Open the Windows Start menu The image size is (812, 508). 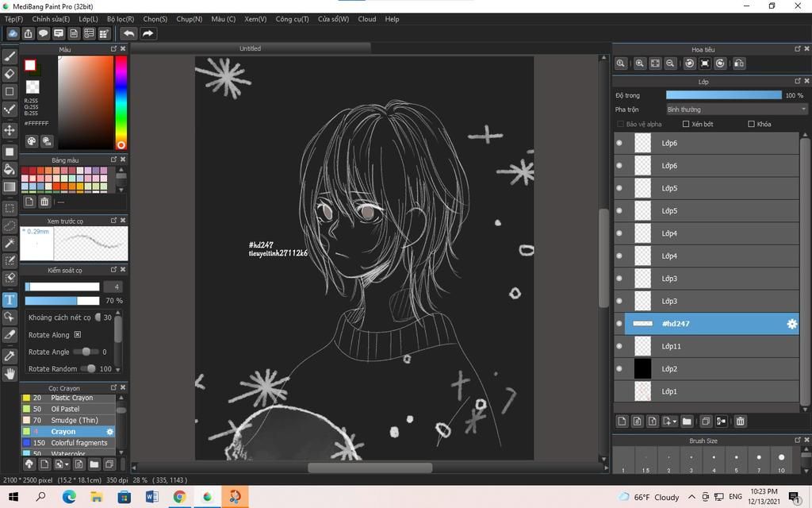[x=13, y=497]
